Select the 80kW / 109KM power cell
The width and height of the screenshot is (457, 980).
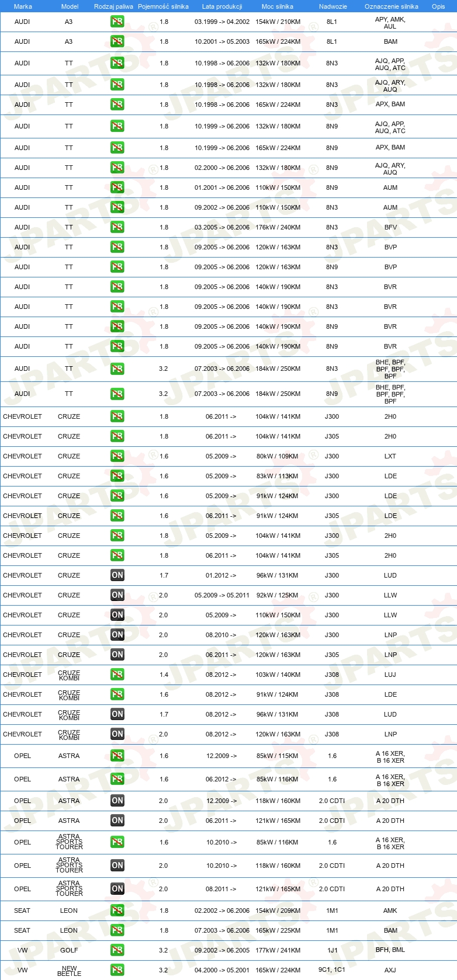[277, 456]
